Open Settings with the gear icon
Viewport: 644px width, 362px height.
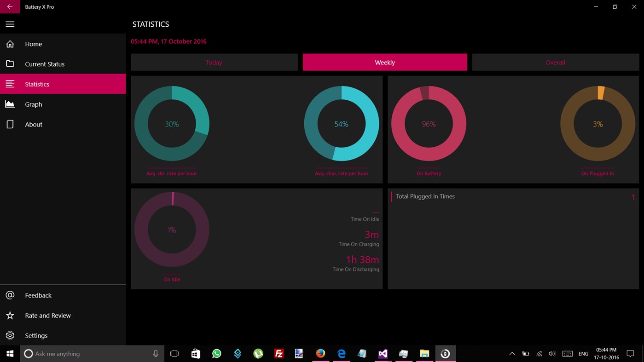(x=10, y=335)
